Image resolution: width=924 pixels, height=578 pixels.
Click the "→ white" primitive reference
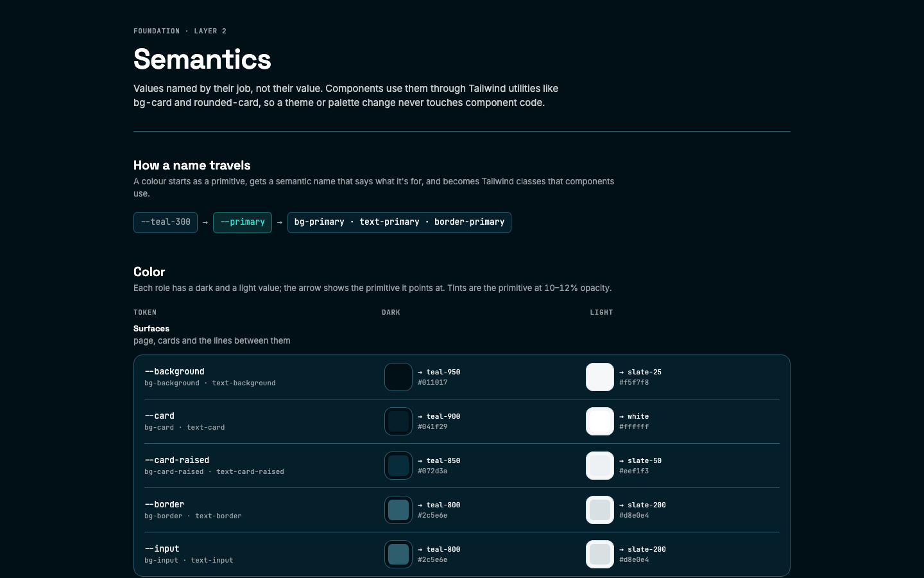[634, 416]
